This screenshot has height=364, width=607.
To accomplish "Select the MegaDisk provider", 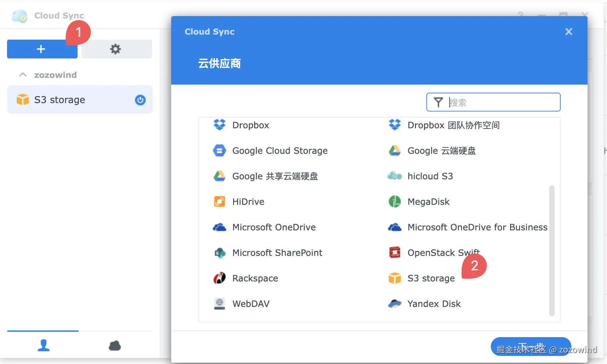I will coord(428,201).
